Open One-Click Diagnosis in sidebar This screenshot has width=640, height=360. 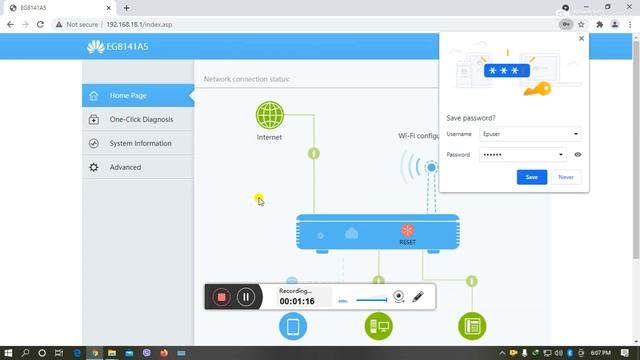click(138, 119)
